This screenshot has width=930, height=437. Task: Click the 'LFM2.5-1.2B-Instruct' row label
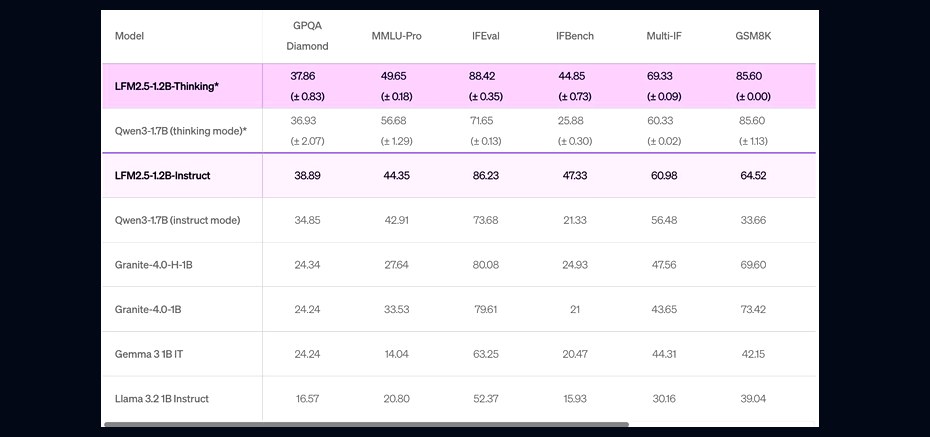coord(163,176)
